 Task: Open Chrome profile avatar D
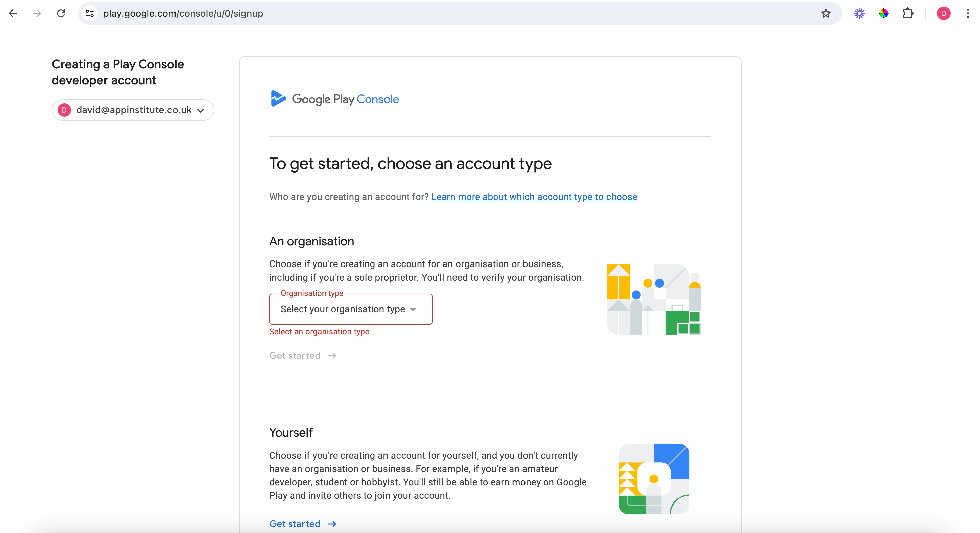[943, 14]
